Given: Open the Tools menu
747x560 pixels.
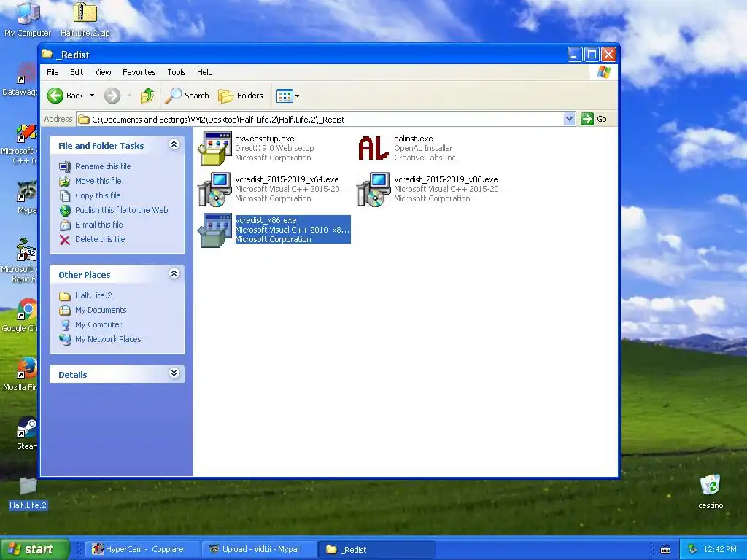Looking at the screenshot, I should tap(177, 72).
